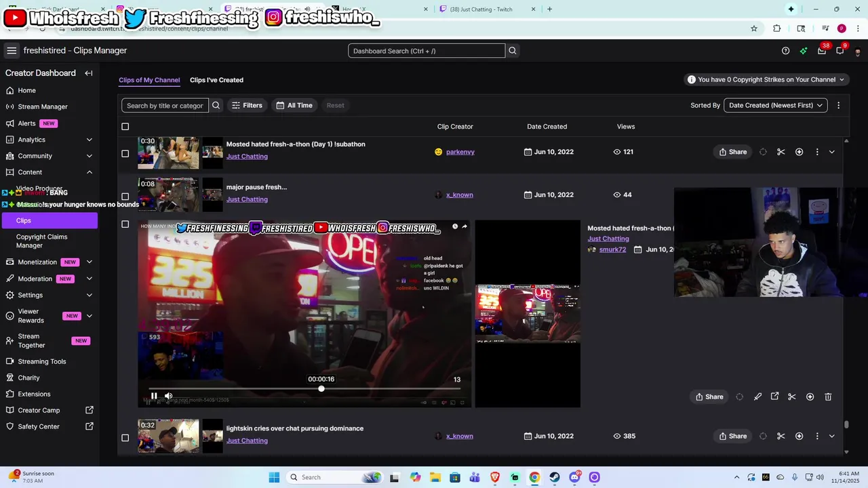Screen dimensions: 868x488
Task: Open three-dot menu for parkenvy clip
Action: click(x=816, y=152)
